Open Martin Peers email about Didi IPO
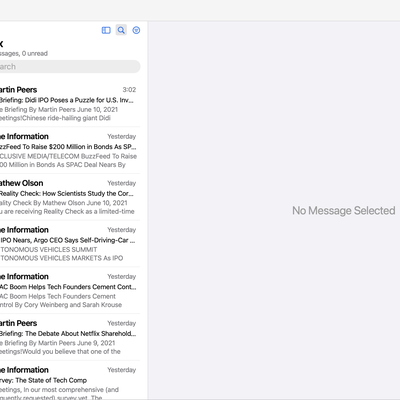 (70, 103)
